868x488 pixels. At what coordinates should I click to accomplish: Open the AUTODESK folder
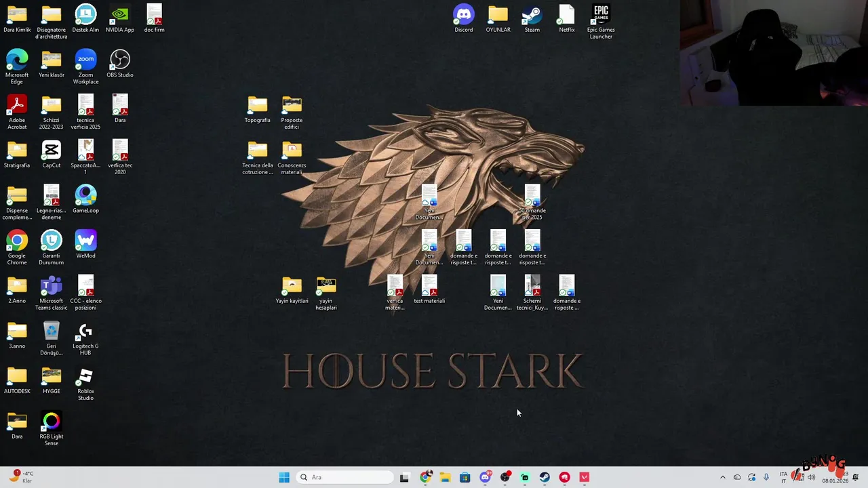pyautogui.click(x=17, y=380)
